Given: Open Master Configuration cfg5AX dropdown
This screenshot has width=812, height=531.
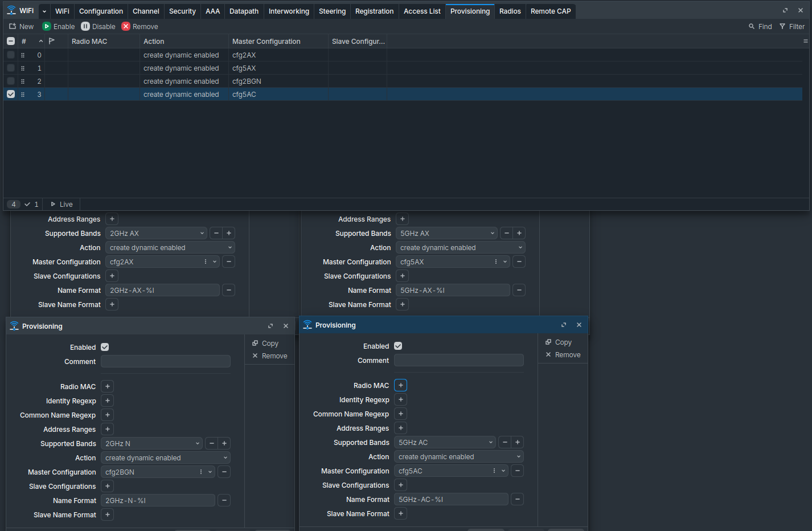Looking at the screenshot, I should pos(505,262).
